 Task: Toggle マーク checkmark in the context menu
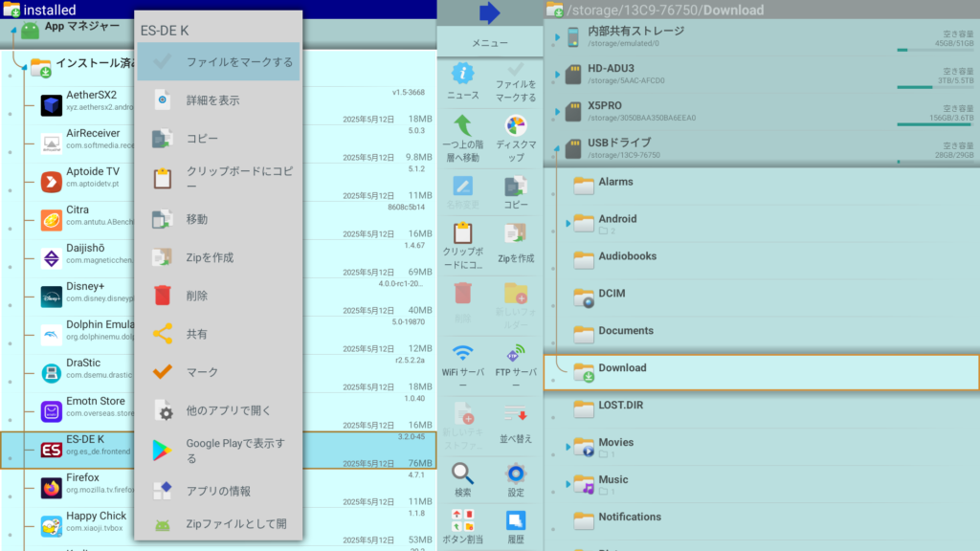[218, 372]
